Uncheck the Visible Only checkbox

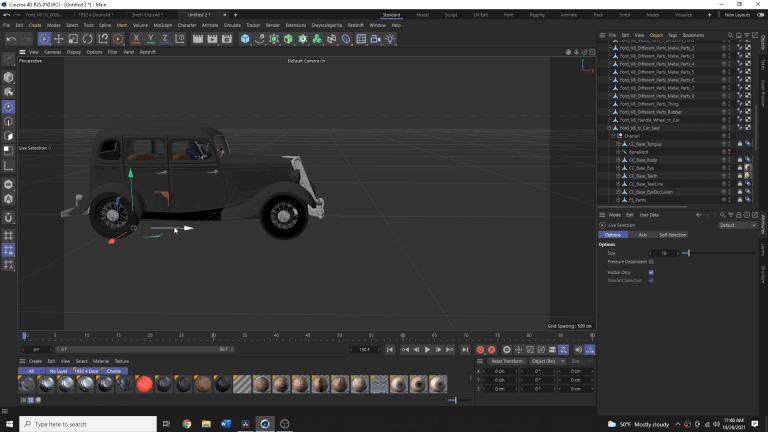click(x=651, y=271)
